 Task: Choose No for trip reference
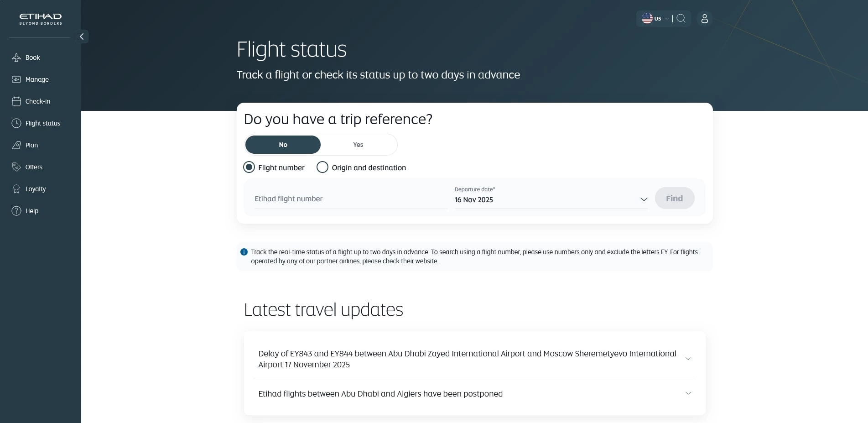(x=283, y=145)
